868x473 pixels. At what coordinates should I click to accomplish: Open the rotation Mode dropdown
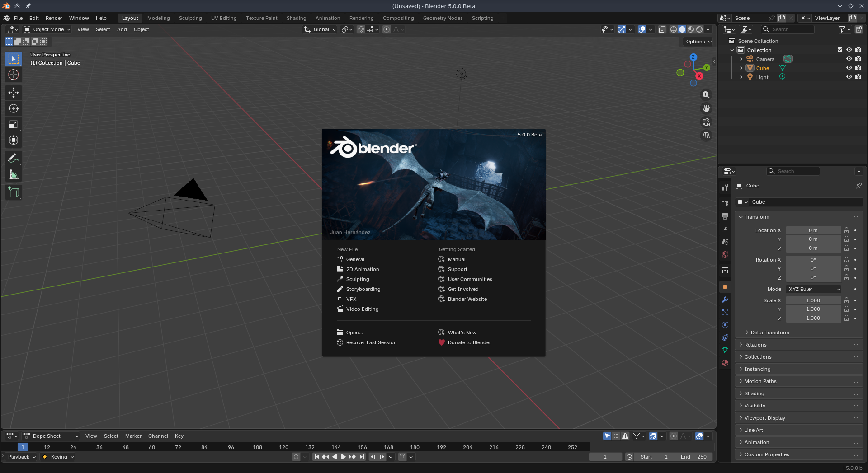point(813,289)
